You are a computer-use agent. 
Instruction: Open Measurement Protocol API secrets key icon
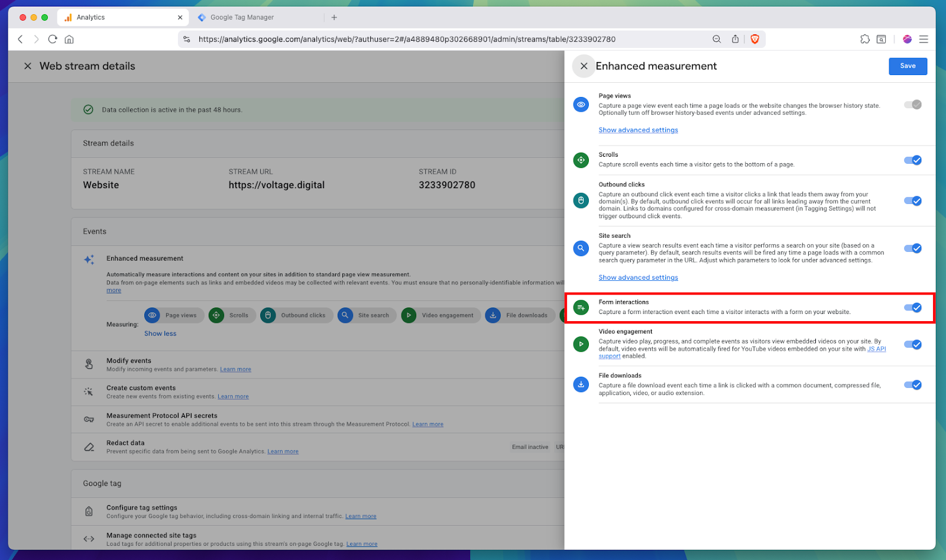tap(89, 419)
